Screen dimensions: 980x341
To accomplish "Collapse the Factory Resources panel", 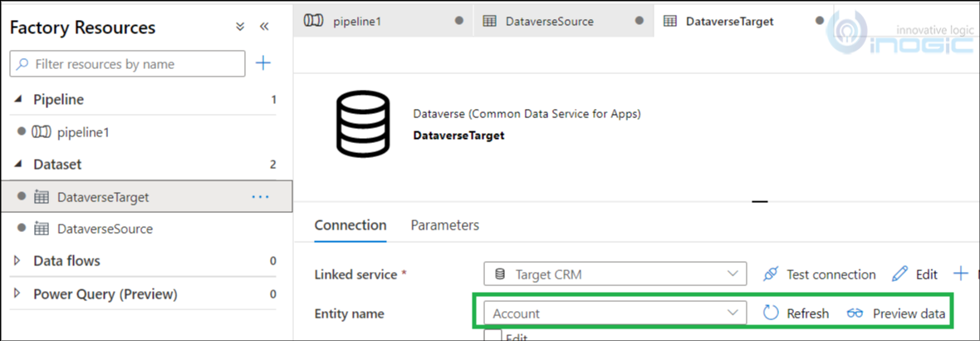I will [264, 27].
